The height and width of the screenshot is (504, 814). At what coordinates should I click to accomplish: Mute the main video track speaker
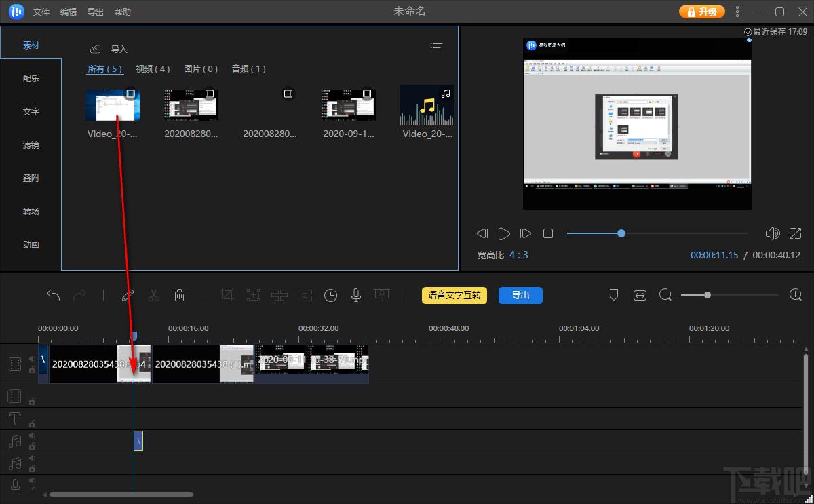[32, 359]
